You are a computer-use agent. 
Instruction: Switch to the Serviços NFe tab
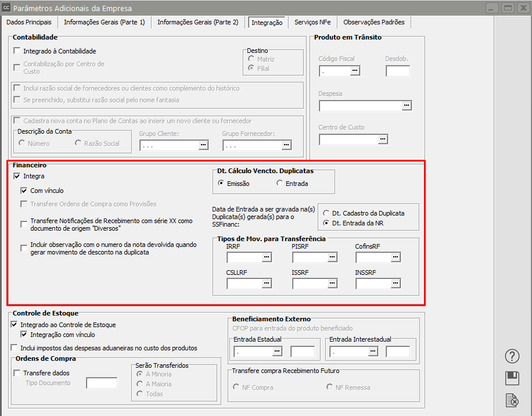pyautogui.click(x=312, y=22)
